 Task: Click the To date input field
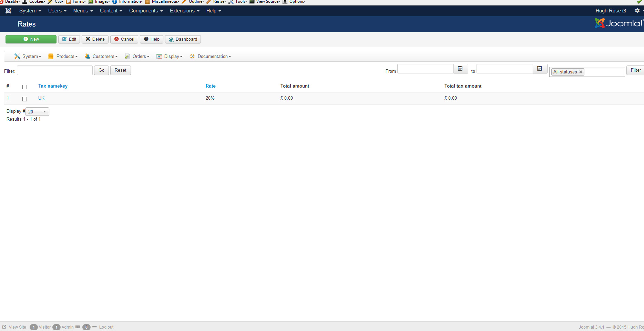click(x=505, y=69)
